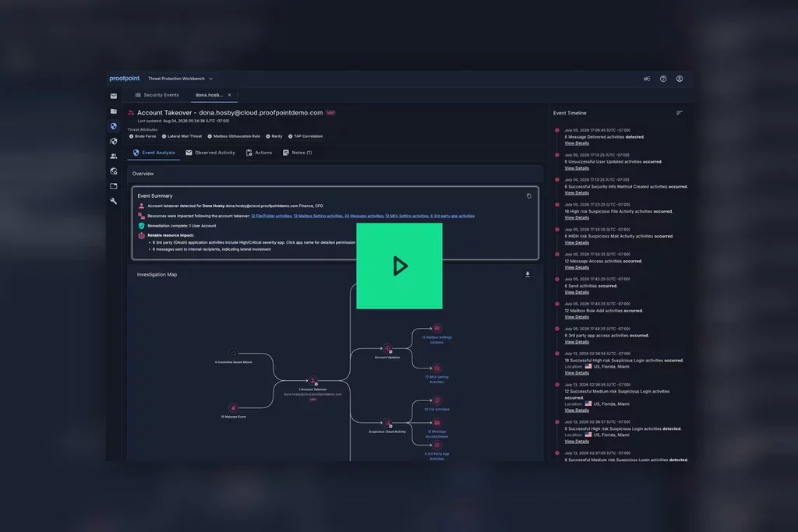Switch to the Notes (1) tab
798x532 pixels.
pos(297,153)
